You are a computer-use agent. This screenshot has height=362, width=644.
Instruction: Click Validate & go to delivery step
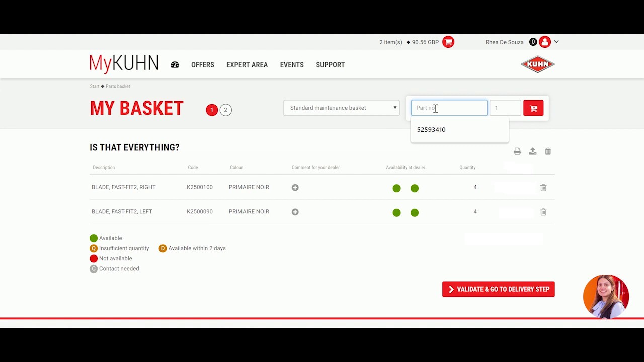coord(499,289)
